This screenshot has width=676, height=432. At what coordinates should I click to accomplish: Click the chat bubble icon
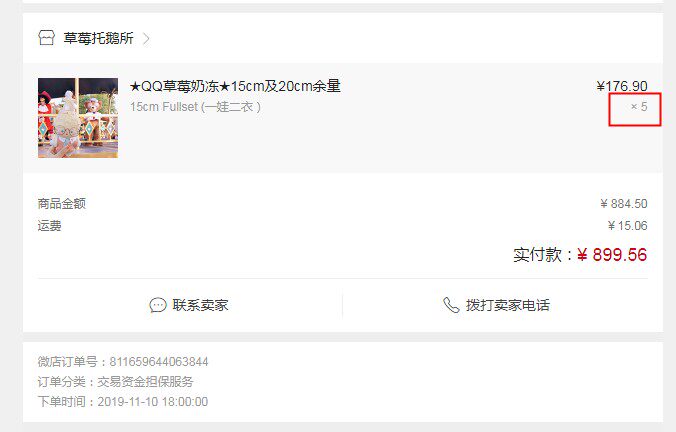(158, 305)
